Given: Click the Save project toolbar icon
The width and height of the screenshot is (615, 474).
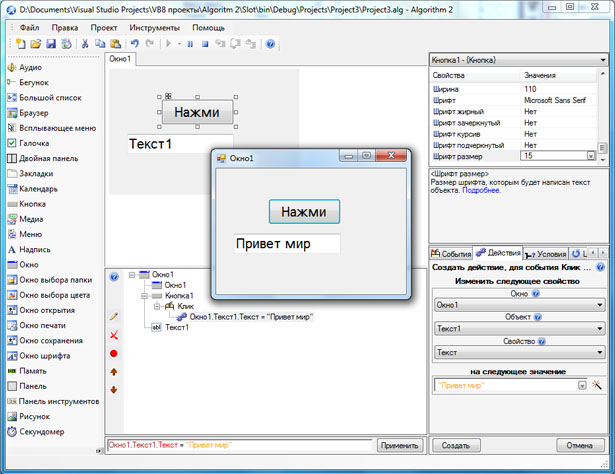Looking at the screenshot, I should click(x=51, y=45).
